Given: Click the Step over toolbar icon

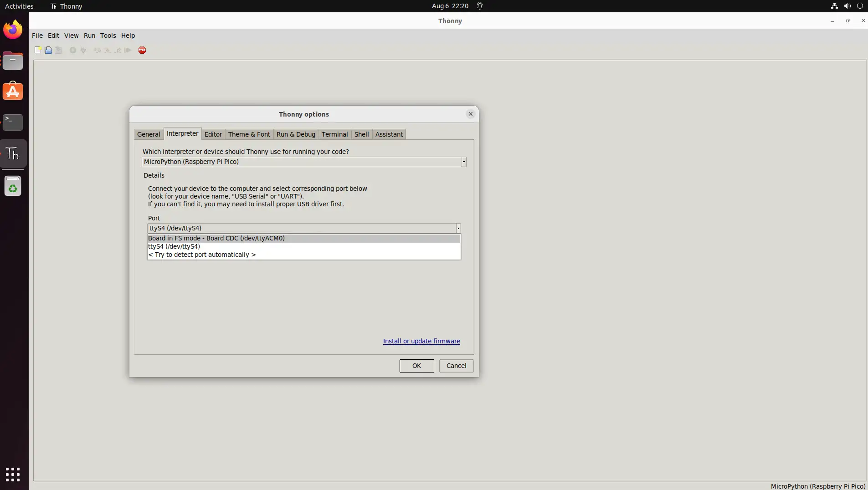Looking at the screenshot, I should tap(98, 50).
